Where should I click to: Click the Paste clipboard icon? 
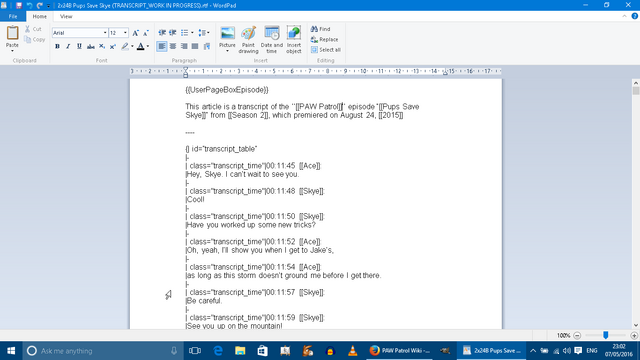(x=12, y=33)
